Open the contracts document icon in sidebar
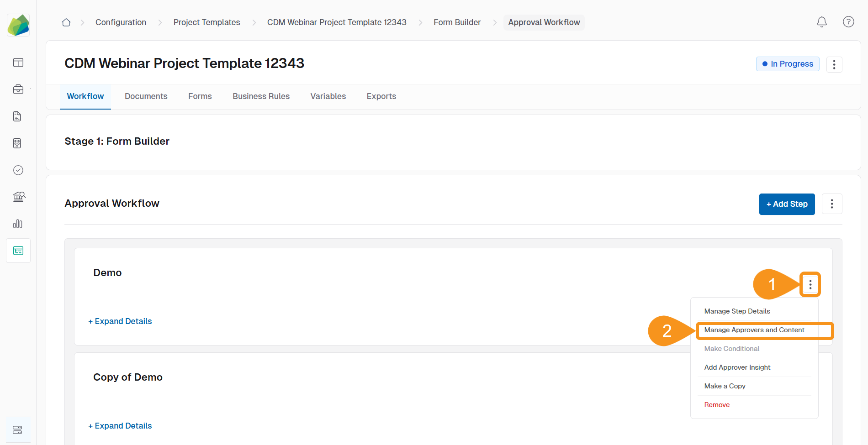This screenshot has width=868, height=445. pos(17,116)
